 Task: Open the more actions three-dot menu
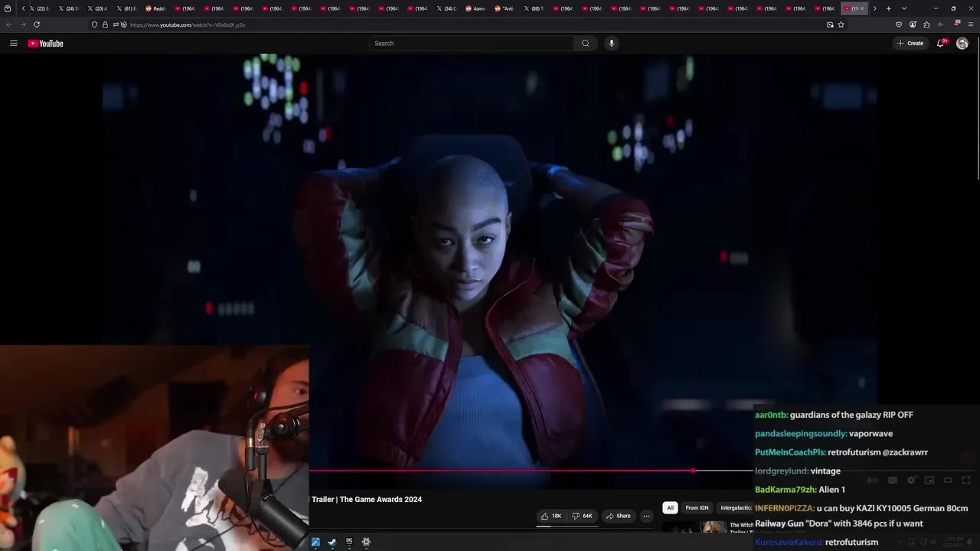pos(646,516)
